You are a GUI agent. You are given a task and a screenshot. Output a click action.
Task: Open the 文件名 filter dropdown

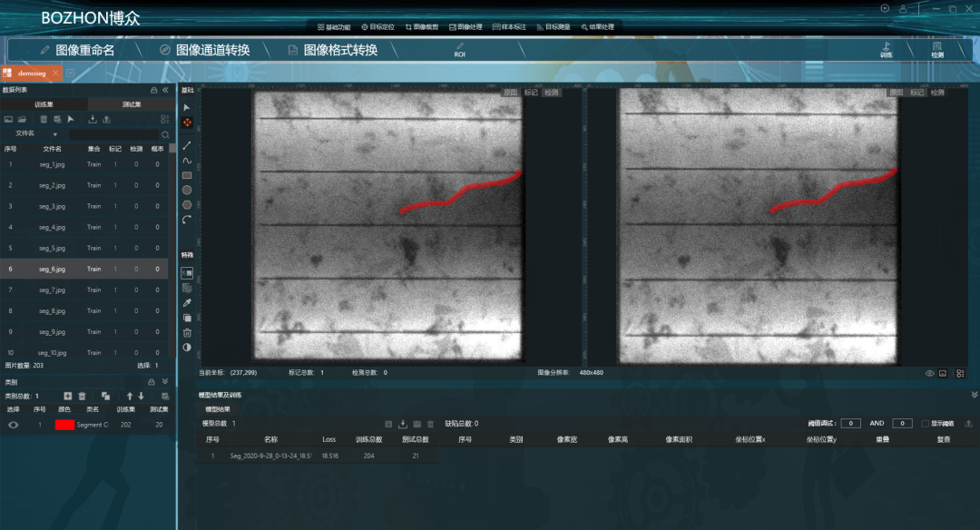pyautogui.click(x=54, y=134)
